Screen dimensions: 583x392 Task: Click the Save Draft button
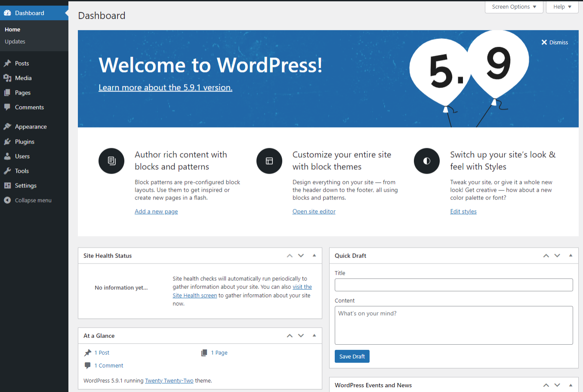point(352,356)
